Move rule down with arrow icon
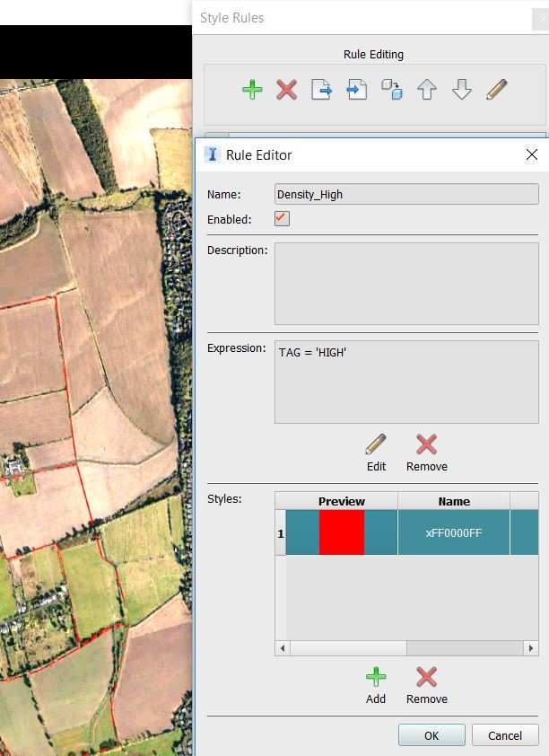The width and height of the screenshot is (549, 756). (x=461, y=90)
